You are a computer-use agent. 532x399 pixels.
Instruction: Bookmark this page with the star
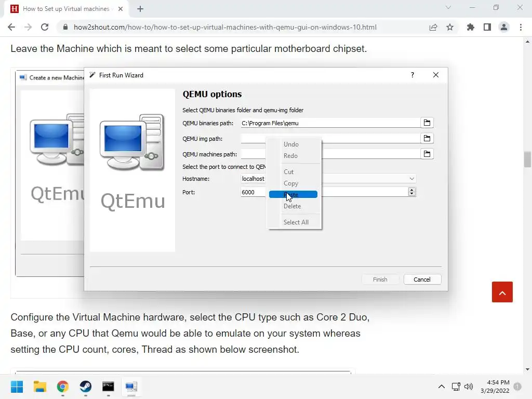pos(450,27)
